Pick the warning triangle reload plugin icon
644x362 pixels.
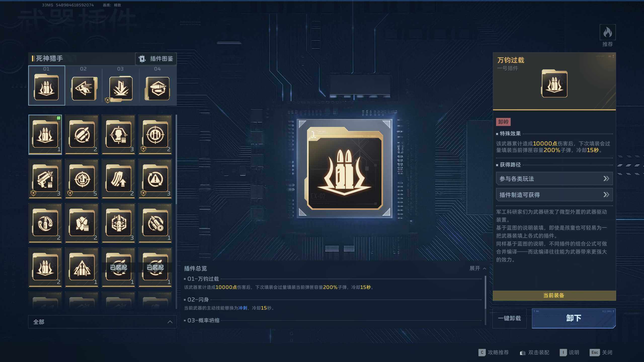pyautogui.click(x=155, y=179)
